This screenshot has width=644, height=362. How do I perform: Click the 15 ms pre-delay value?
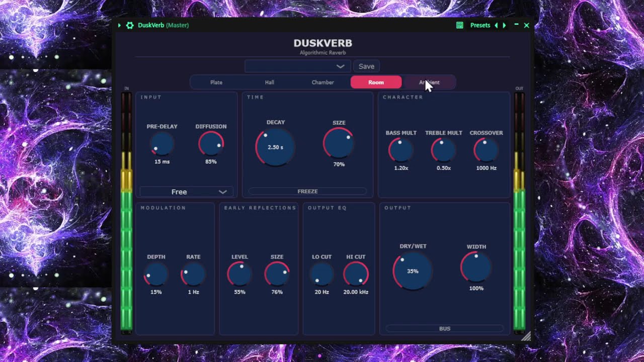[162, 162]
